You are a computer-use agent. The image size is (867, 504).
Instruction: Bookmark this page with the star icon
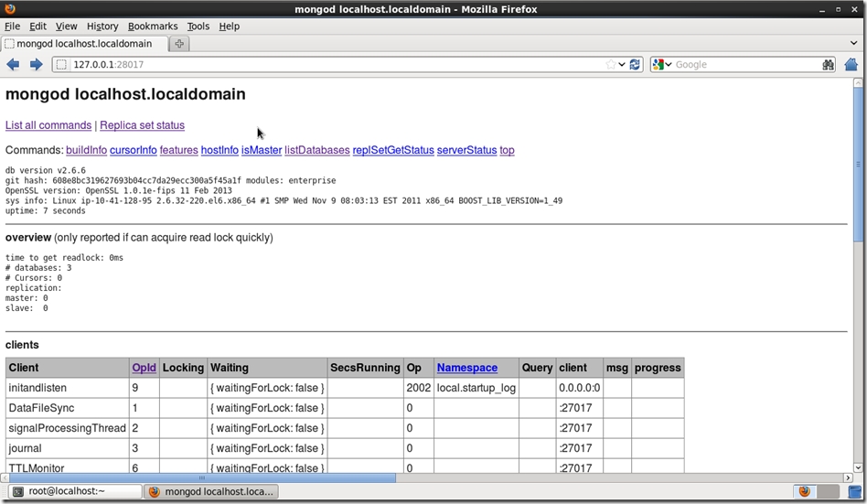click(610, 65)
